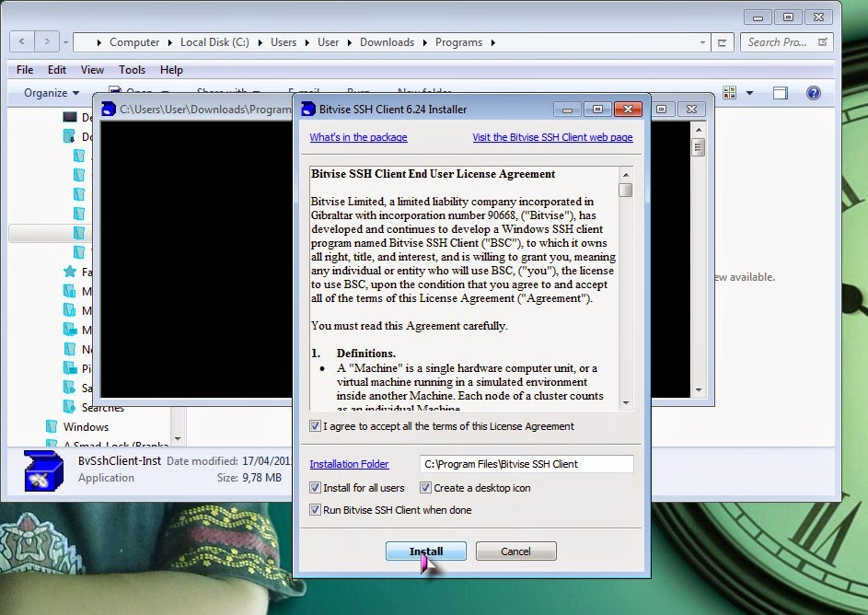Viewport: 868px width, 615px height.
Task: Uncheck Create a desktop icon
Action: [425, 488]
